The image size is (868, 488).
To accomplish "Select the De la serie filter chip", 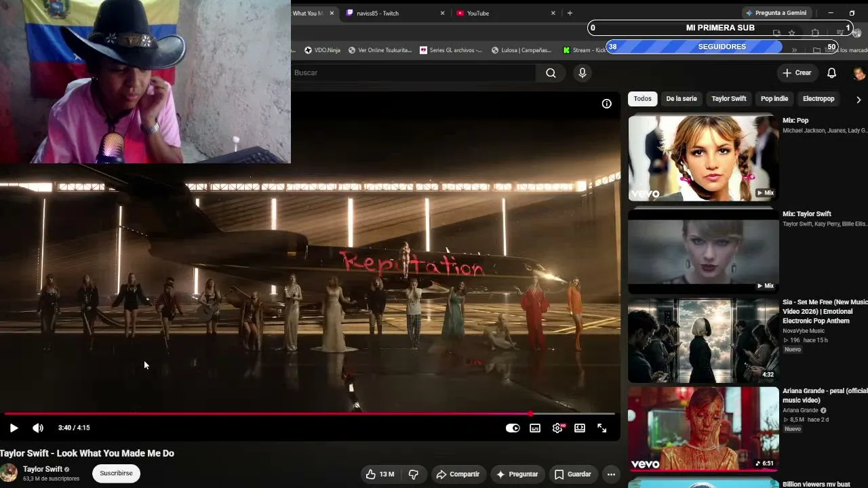I will coord(682,99).
